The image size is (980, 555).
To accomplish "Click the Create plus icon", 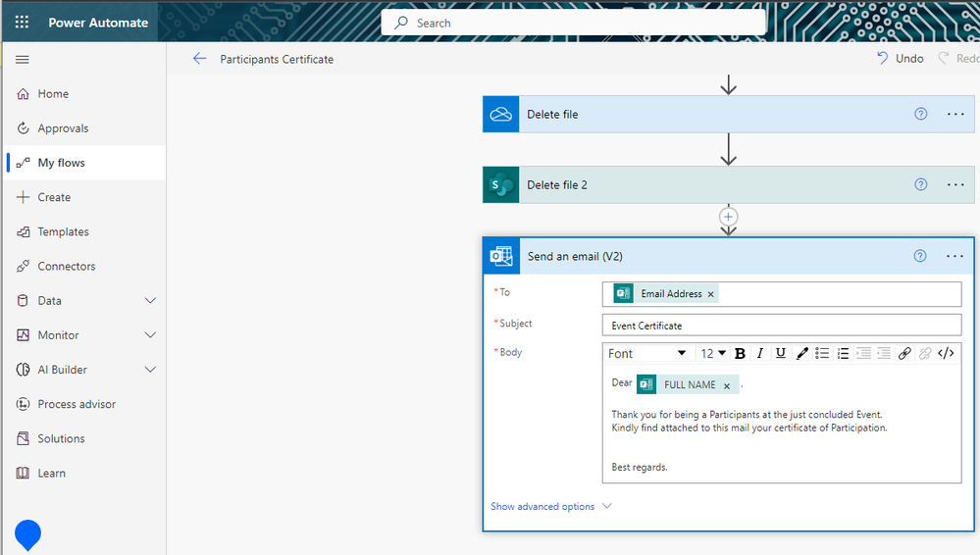I will (24, 197).
